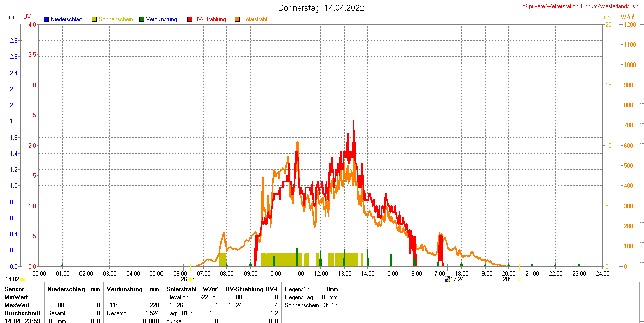Viewport: 644px width, 323px height.
Task: Click the 12:00 time axis label
Action: coord(321,274)
